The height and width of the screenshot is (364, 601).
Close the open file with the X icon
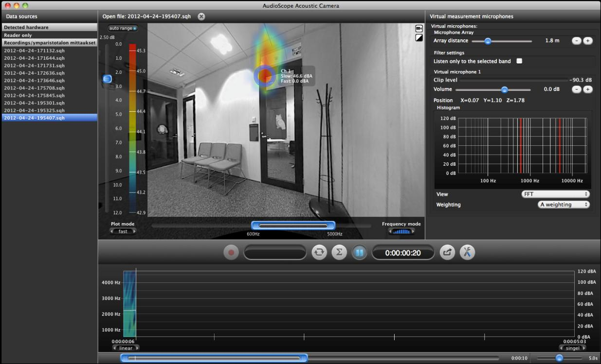click(201, 17)
